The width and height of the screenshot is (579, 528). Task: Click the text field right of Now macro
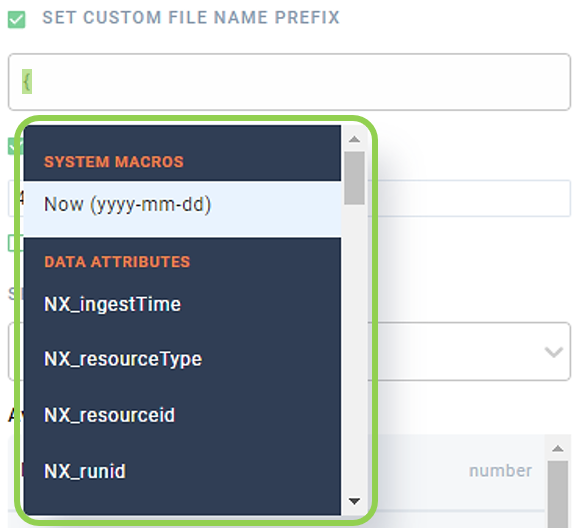click(x=469, y=198)
